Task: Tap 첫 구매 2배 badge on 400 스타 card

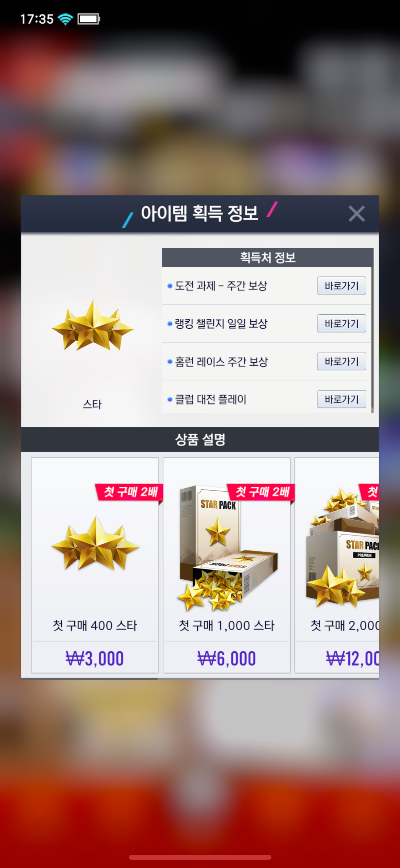Action: click(129, 492)
